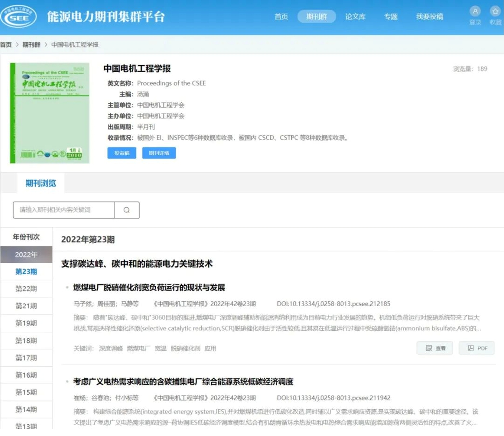Viewport: 504px width, 436px height.
Task: Select 第19期 in the issue list
Action: tap(26, 323)
